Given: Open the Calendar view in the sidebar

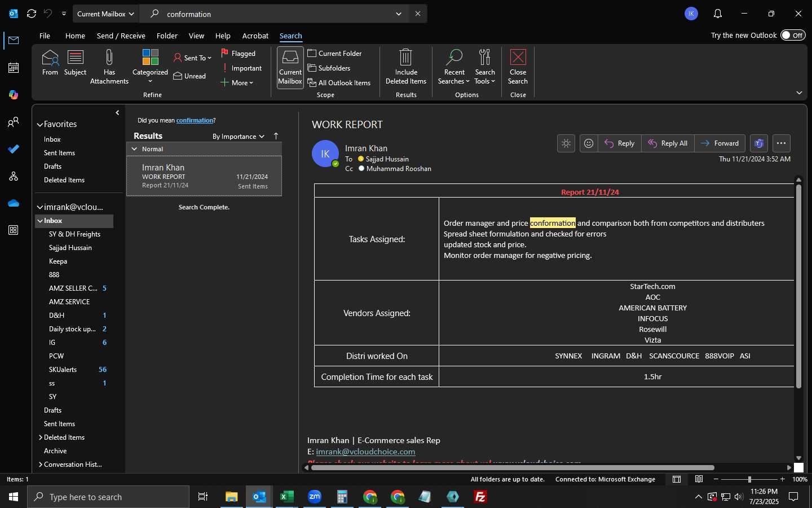Looking at the screenshot, I should click(x=14, y=68).
